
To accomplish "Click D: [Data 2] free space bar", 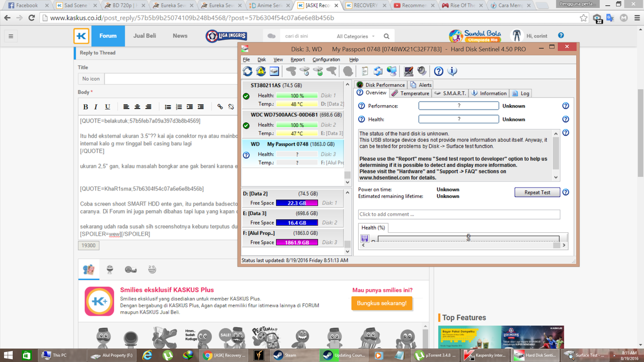I will (297, 203).
